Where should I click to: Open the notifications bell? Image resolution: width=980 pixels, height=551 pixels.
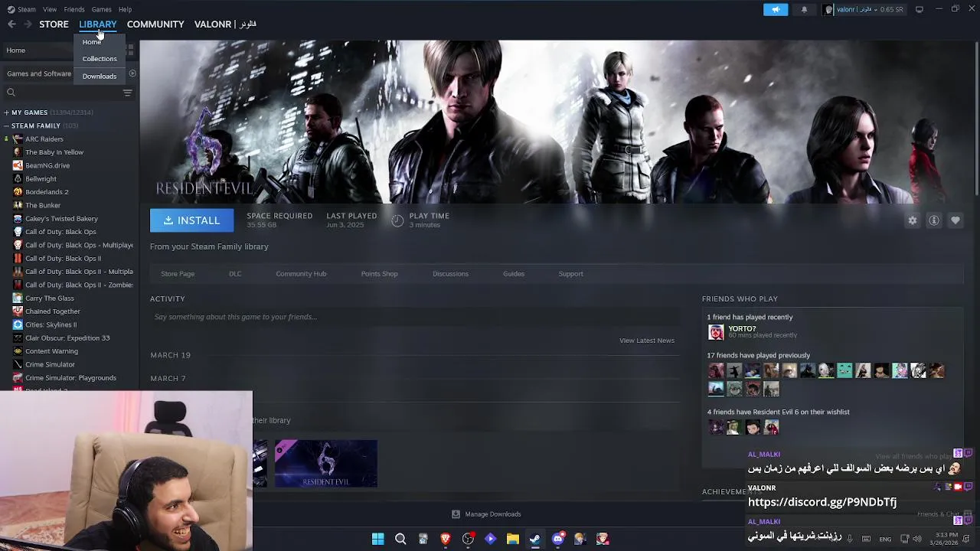(x=804, y=9)
